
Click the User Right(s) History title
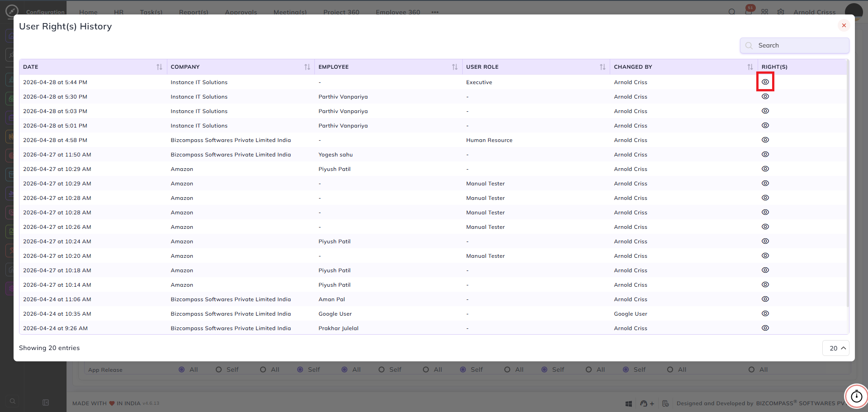point(65,26)
